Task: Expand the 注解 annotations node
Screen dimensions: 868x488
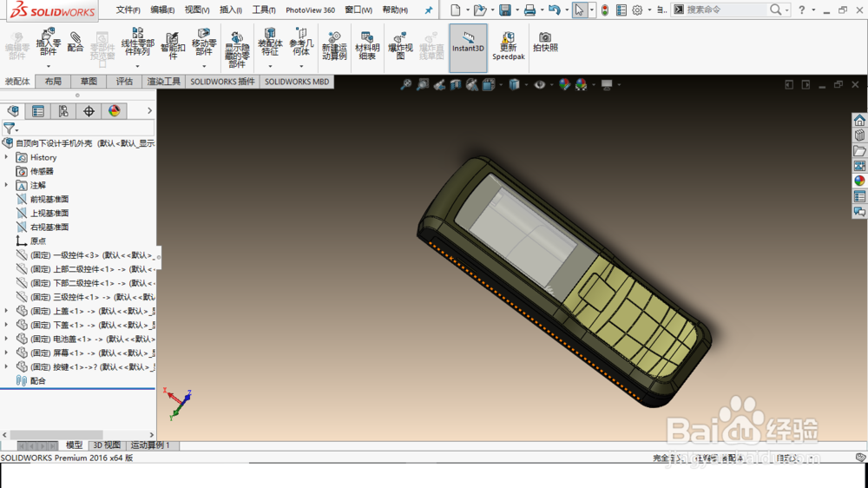Action: pyautogui.click(x=7, y=185)
